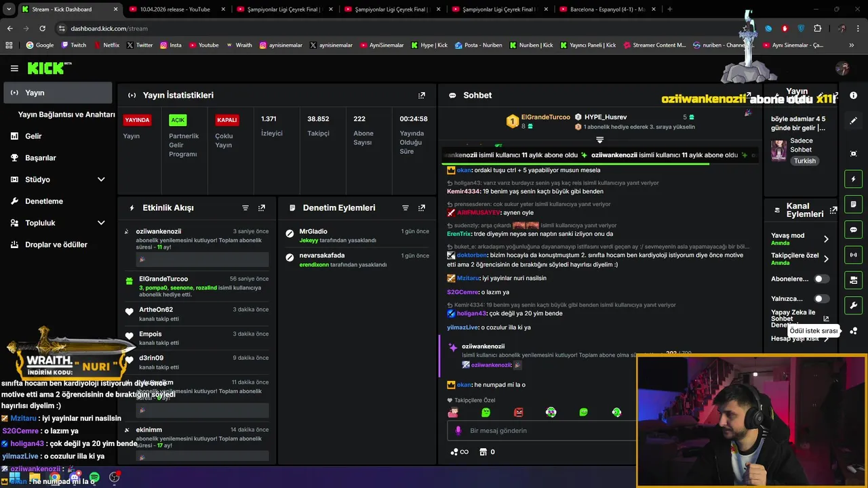Select Yayın in the sidebar
Screen dimensions: 868x488
pos(58,93)
